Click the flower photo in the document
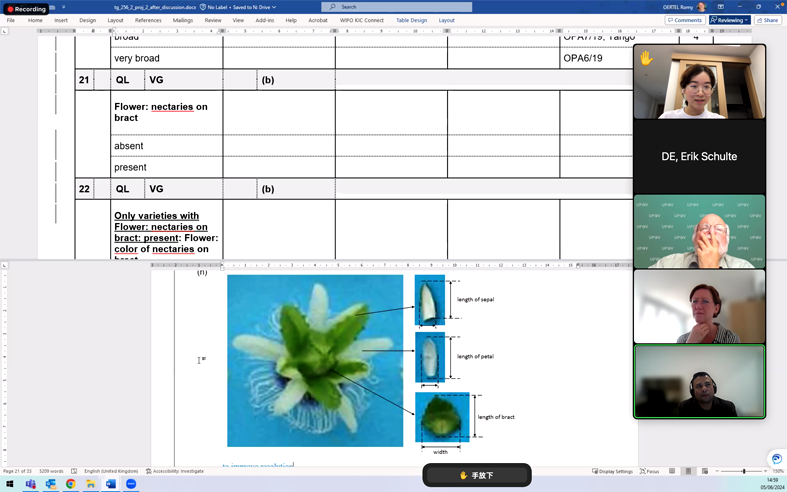Viewport: 787px width, 492px height. (x=315, y=360)
